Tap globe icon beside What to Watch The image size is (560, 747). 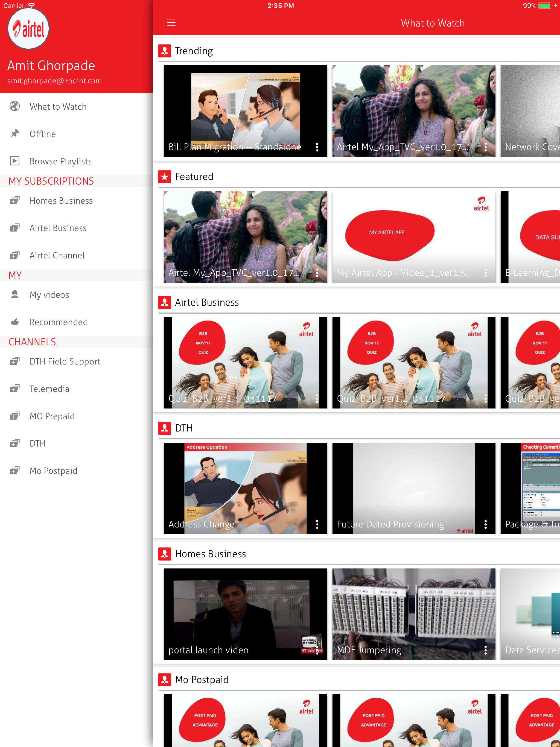14,106
